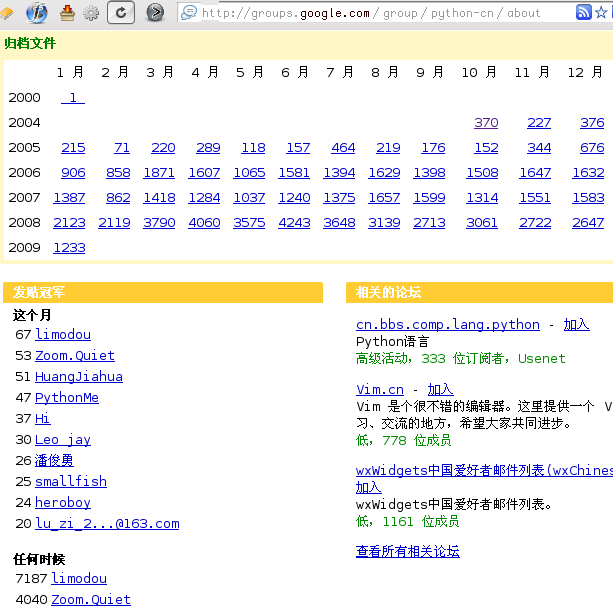Viewport: 613px width, 609px height.
Task: Click 查看所有相关论坛 link
Action: point(408,552)
